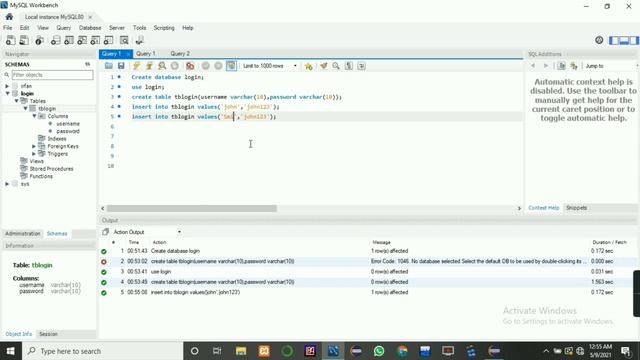This screenshot has width=640, height=360.
Task: Click the horizontal editor scrollbar
Action: 192,209
